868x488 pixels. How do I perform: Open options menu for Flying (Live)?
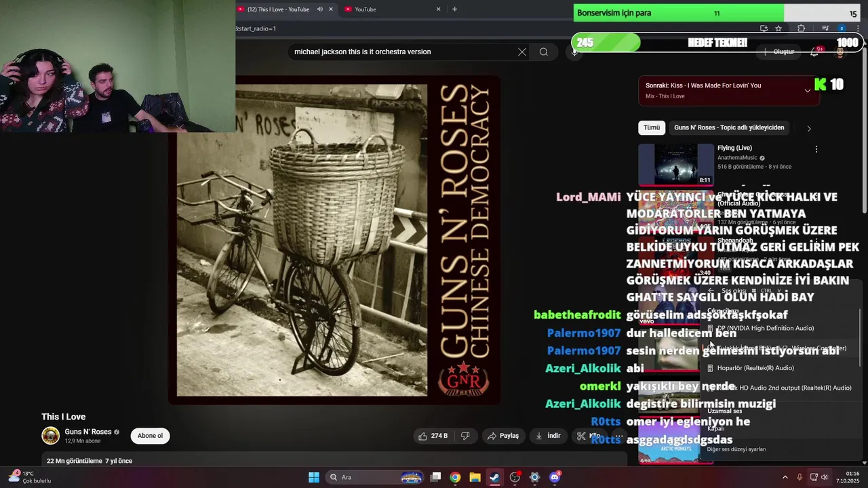point(816,149)
